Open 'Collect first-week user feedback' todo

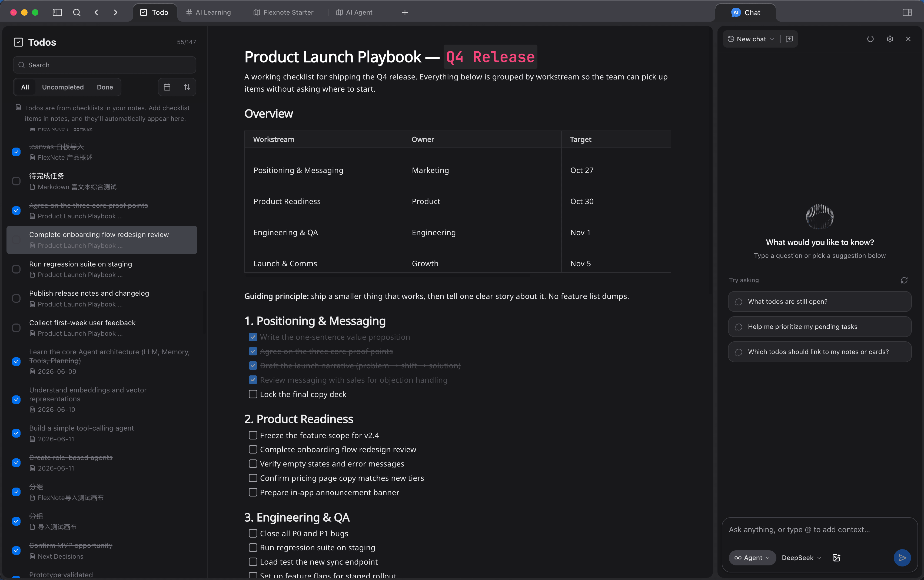(x=102, y=328)
